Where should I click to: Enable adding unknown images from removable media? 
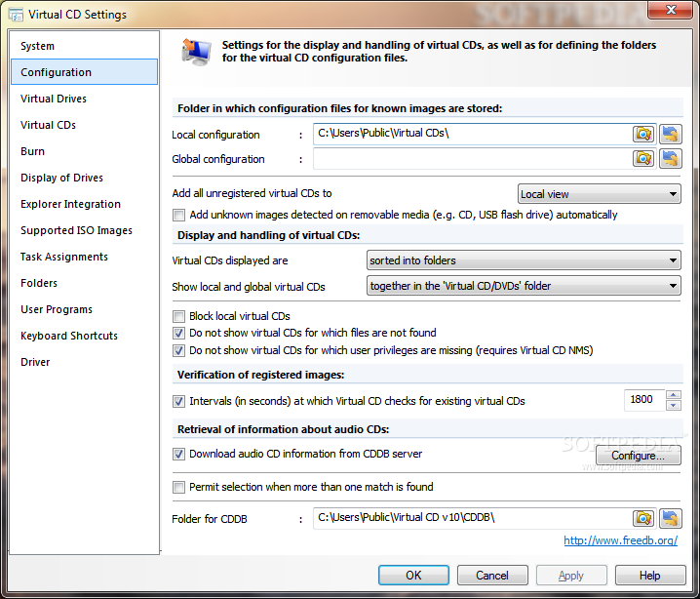tap(179, 216)
